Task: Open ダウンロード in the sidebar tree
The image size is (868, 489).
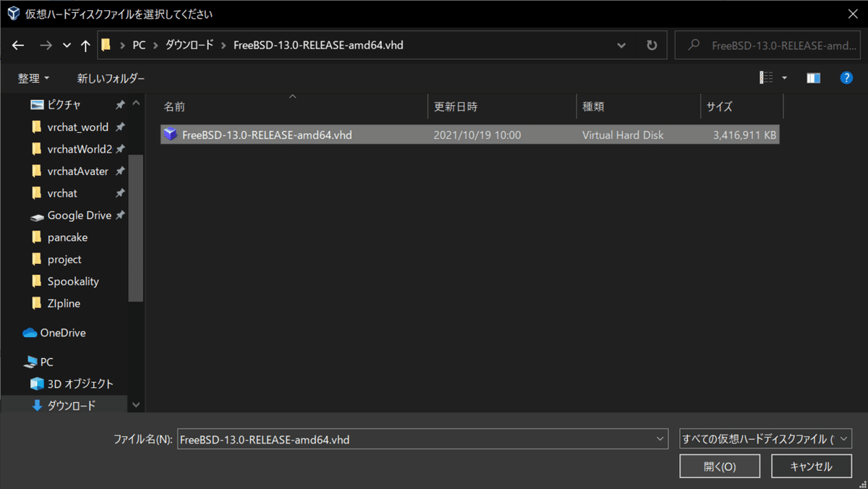Action: click(x=71, y=406)
